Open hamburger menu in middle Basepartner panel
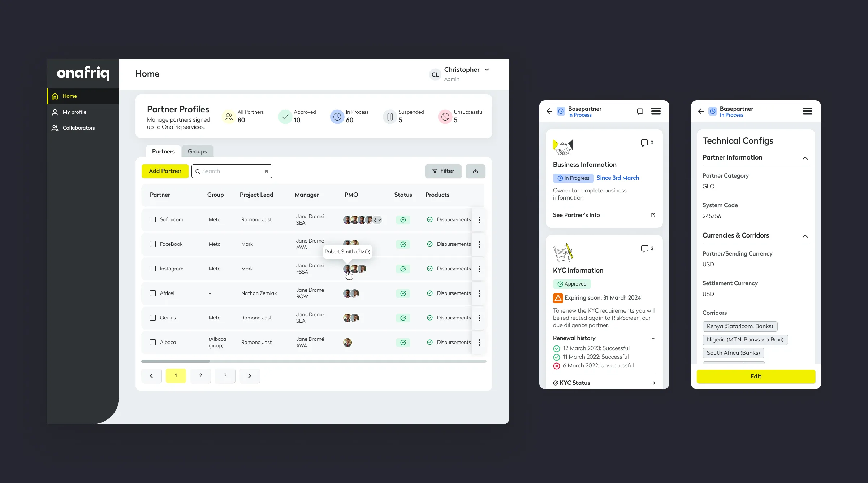Image resolution: width=868 pixels, height=483 pixels. point(656,111)
